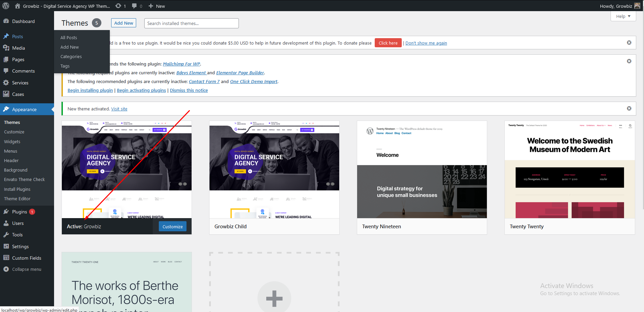Select the active Growbiz theme thumbnail
644x312 pixels.
[127, 170]
